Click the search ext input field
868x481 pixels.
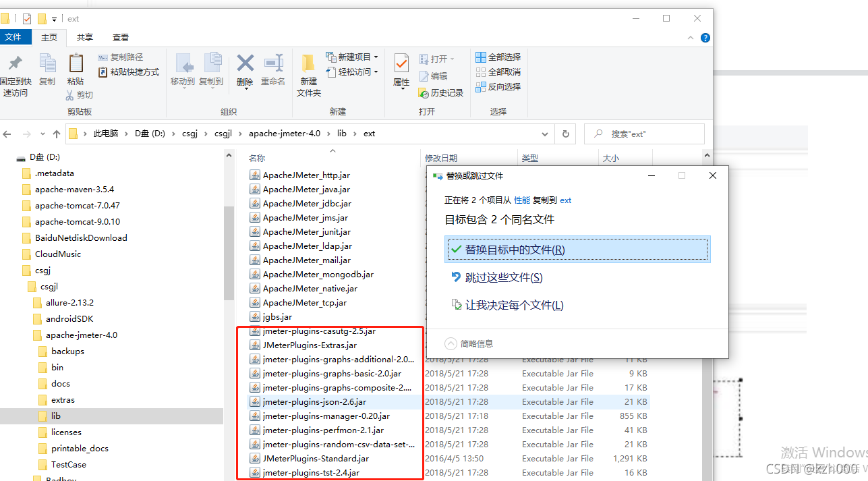pos(644,134)
